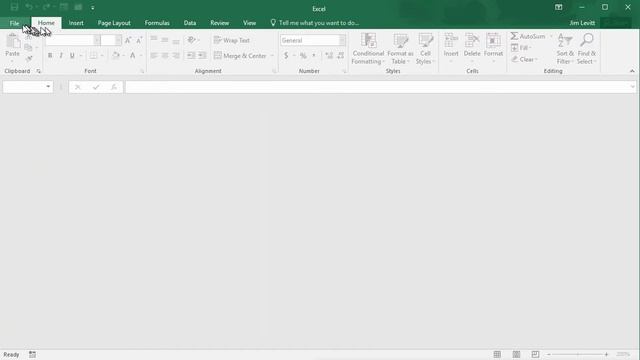Click the Borders icon
Image resolution: width=640 pixels, height=360 pixels.
pos(93,56)
